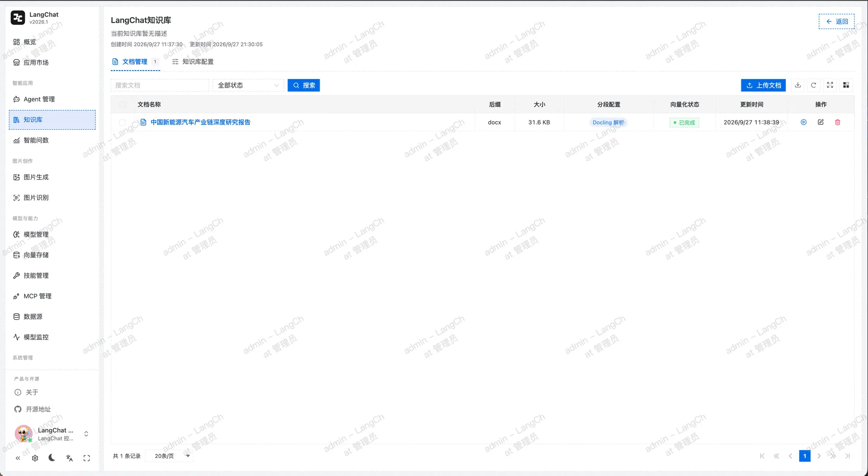Screen dimensions: 868x476
Task: Run vectorization for the 中国新能源汽车 document
Action: [x=803, y=122]
